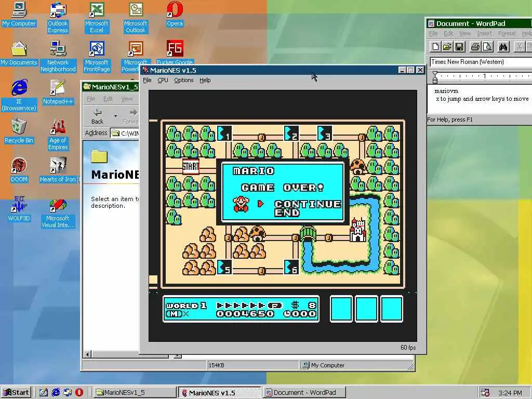
Task: Click the 'For Help, press F1' status text
Action: 450,119
